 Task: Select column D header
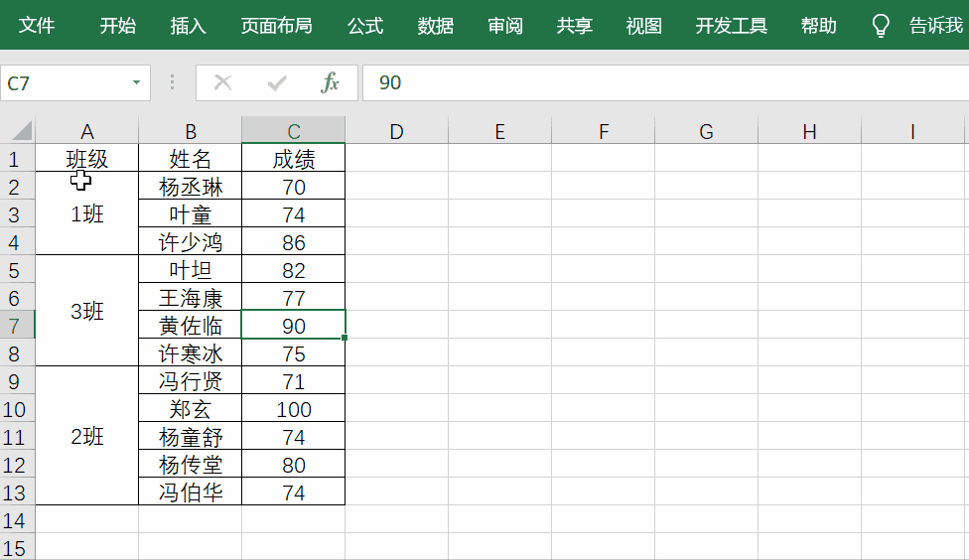click(397, 131)
